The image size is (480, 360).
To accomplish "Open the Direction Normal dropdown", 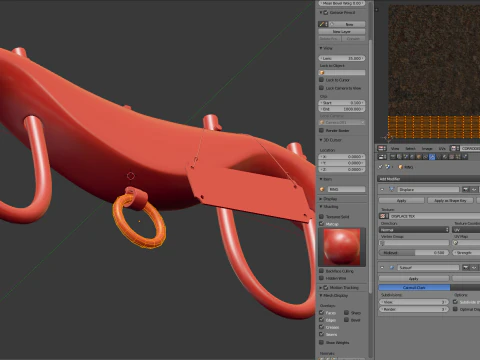I will point(414,230).
